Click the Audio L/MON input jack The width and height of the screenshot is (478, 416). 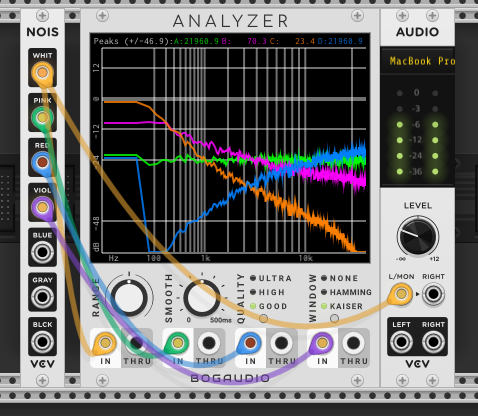pos(401,294)
